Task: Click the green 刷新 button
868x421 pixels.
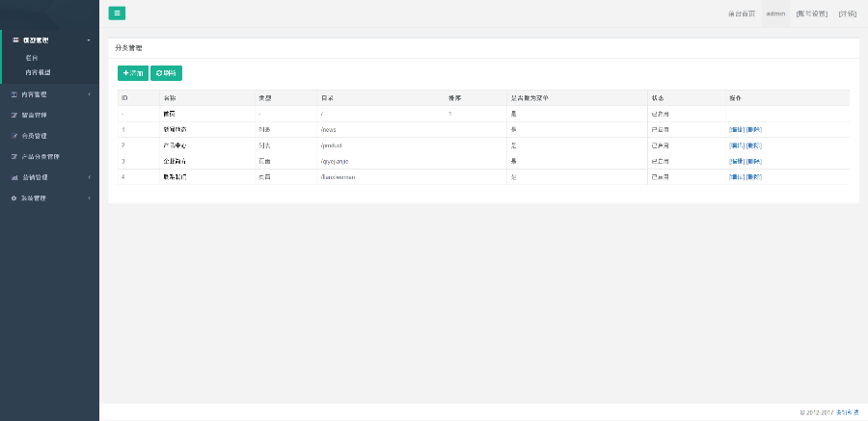Action: click(x=166, y=73)
